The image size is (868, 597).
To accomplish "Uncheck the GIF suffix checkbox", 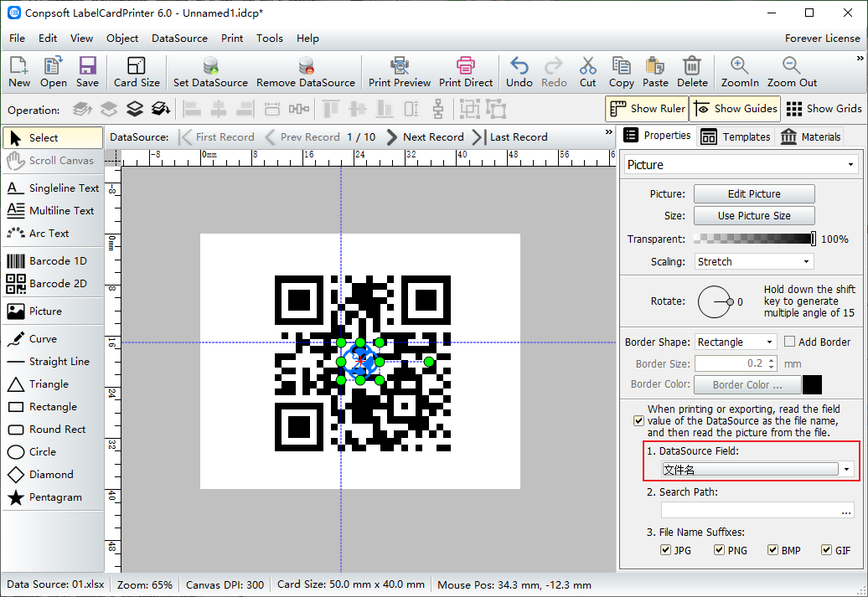I will pos(826,549).
